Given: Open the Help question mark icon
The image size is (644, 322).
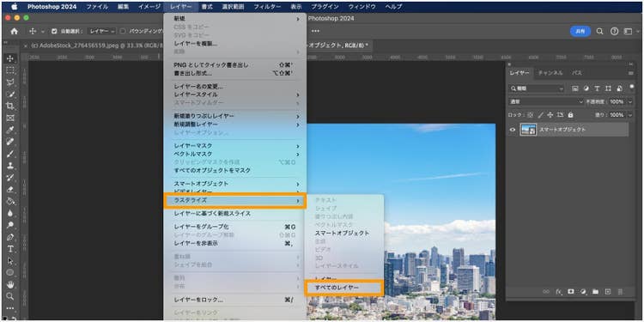Looking at the screenshot, I should point(614,31).
